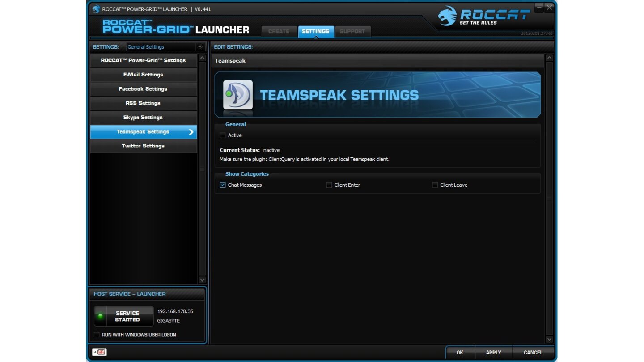Screen dimensions: 644x362
Task: Click the green service status LED
Action: click(x=100, y=316)
